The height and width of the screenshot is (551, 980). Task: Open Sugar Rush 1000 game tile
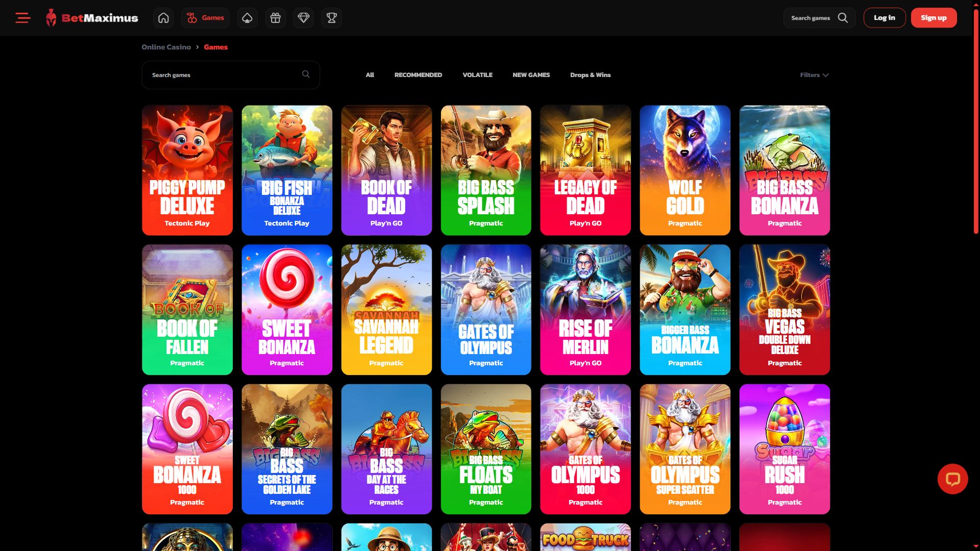(785, 449)
